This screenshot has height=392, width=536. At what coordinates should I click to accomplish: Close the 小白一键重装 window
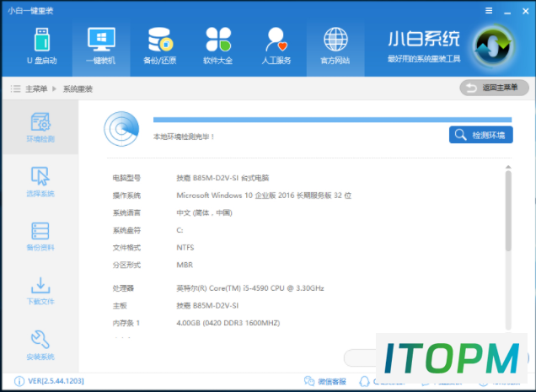pos(526,11)
